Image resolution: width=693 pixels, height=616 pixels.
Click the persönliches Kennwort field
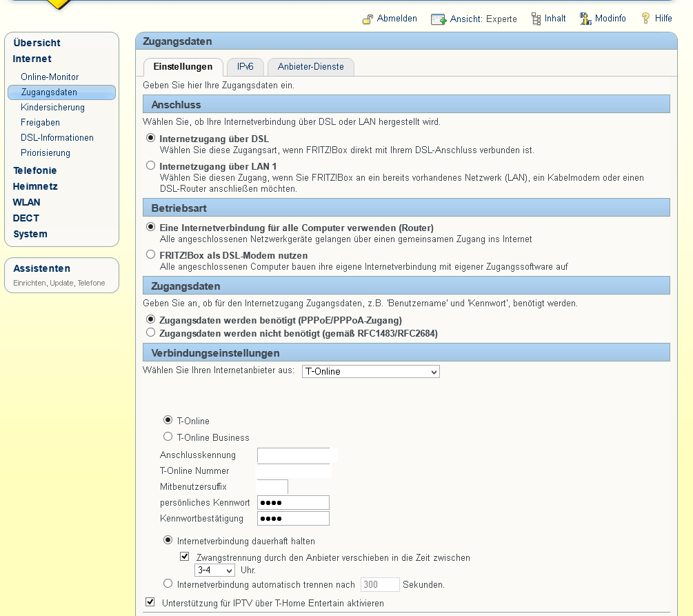pos(294,503)
